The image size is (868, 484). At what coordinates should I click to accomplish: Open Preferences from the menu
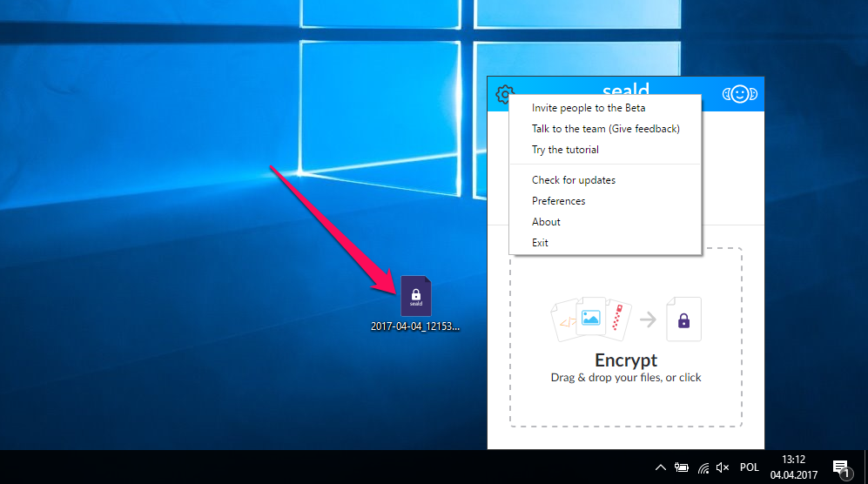(605, 201)
